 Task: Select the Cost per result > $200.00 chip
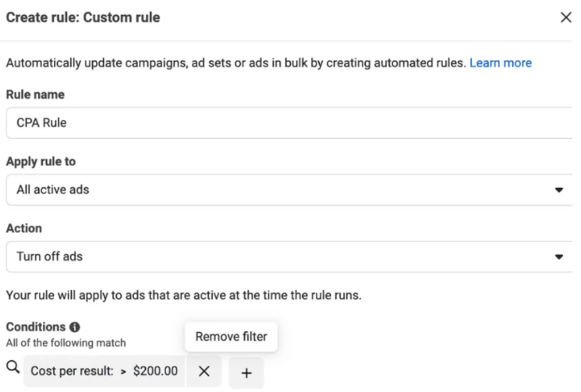[x=105, y=373]
